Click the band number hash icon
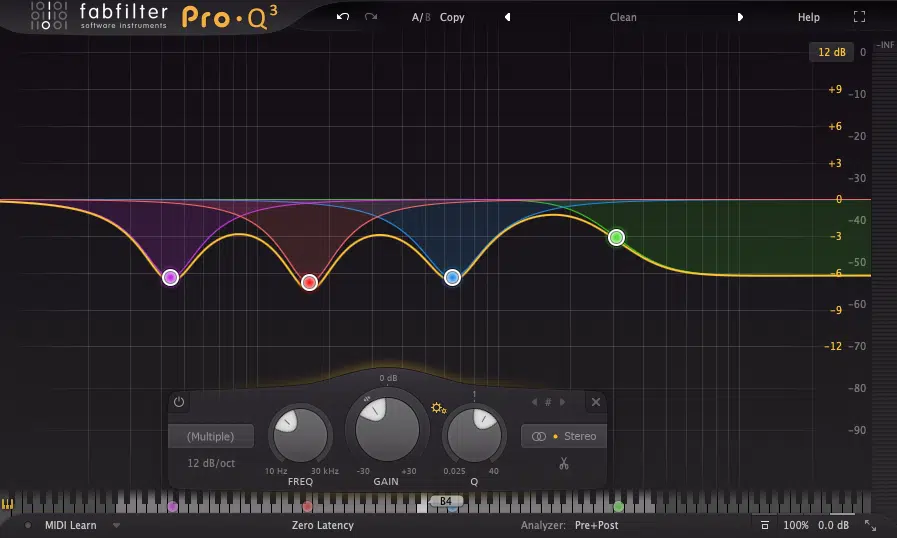The width and height of the screenshot is (897, 538). coord(548,402)
